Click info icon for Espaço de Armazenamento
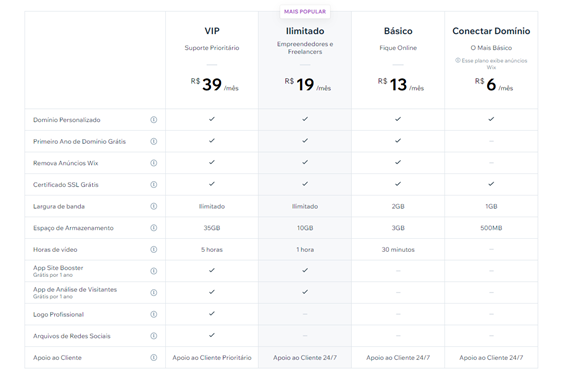Image resolution: width=567 pixels, height=379 pixels. [154, 228]
